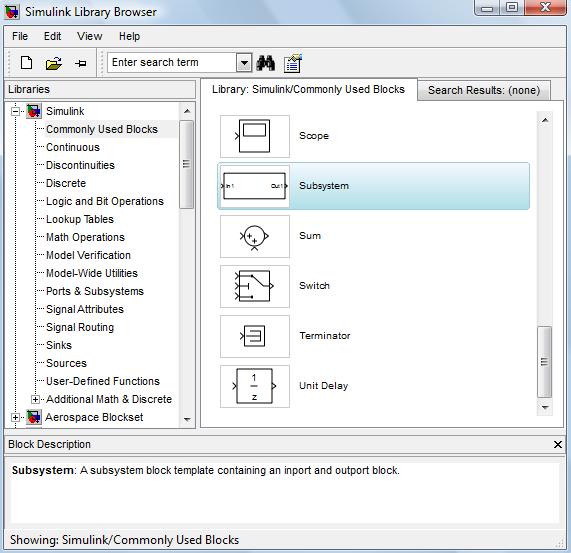
Task: Close the Block Description panel
Action: coord(558,445)
